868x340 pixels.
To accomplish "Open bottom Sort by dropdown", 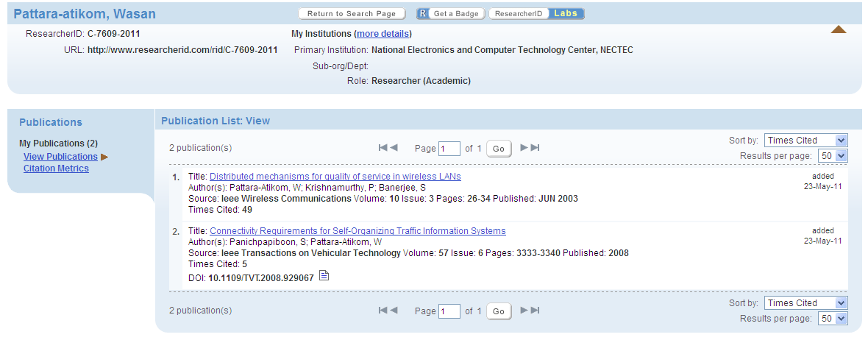I will 805,303.
